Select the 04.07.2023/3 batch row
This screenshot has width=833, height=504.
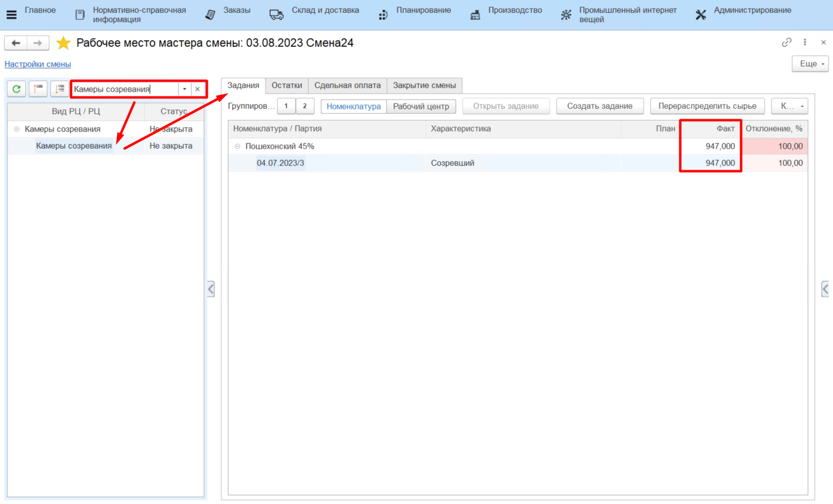click(280, 163)
